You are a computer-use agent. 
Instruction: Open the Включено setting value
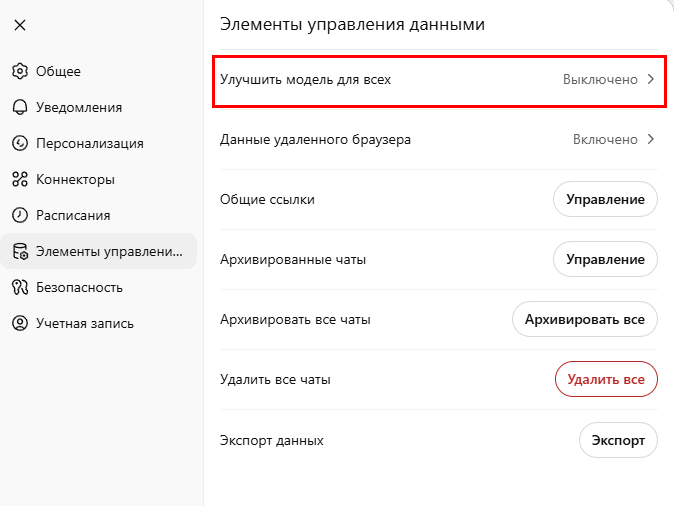(x=605, y=139)
